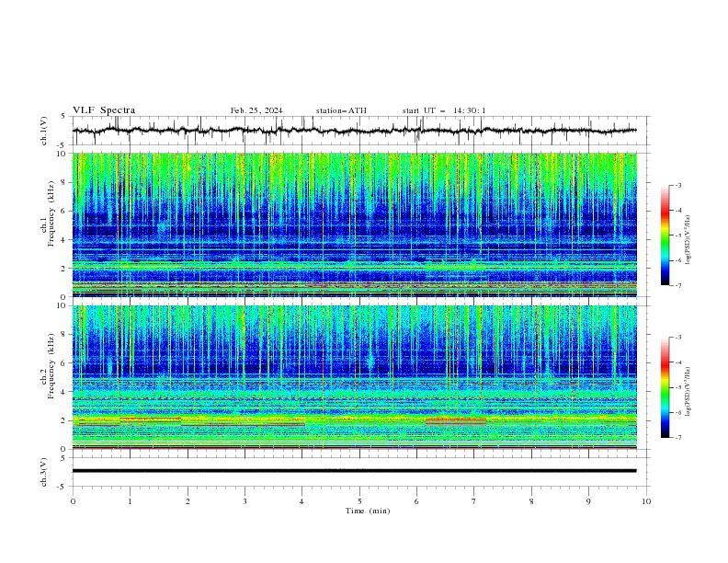Click the lower PSD color scale bar
Screen dimensions: 728x563
coord(665,387)
